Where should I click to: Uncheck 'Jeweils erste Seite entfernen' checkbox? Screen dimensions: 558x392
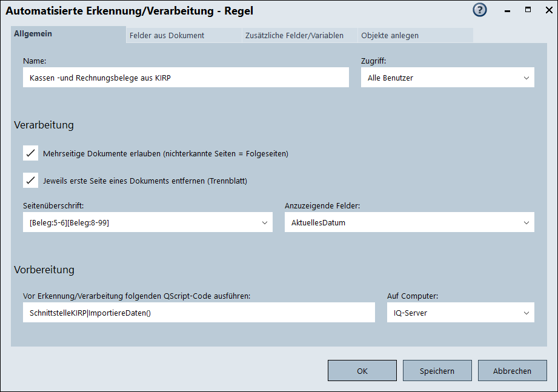[31, 181]
